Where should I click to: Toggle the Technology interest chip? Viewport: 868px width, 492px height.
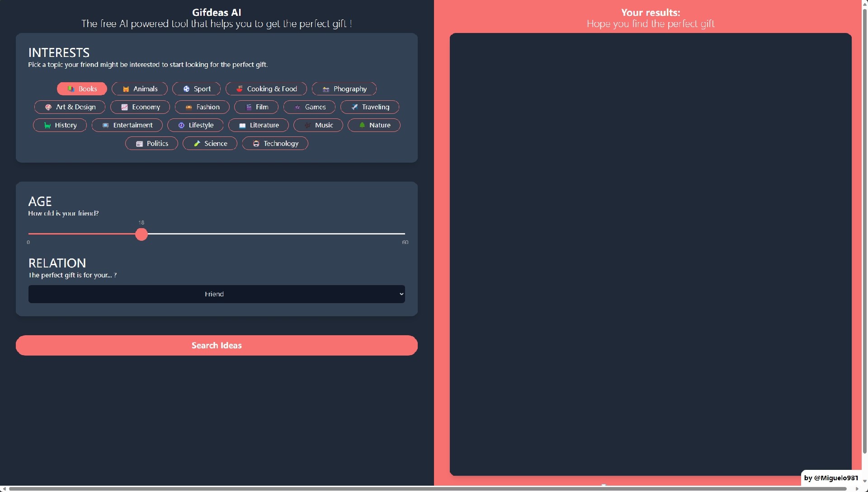coord(275,144)
